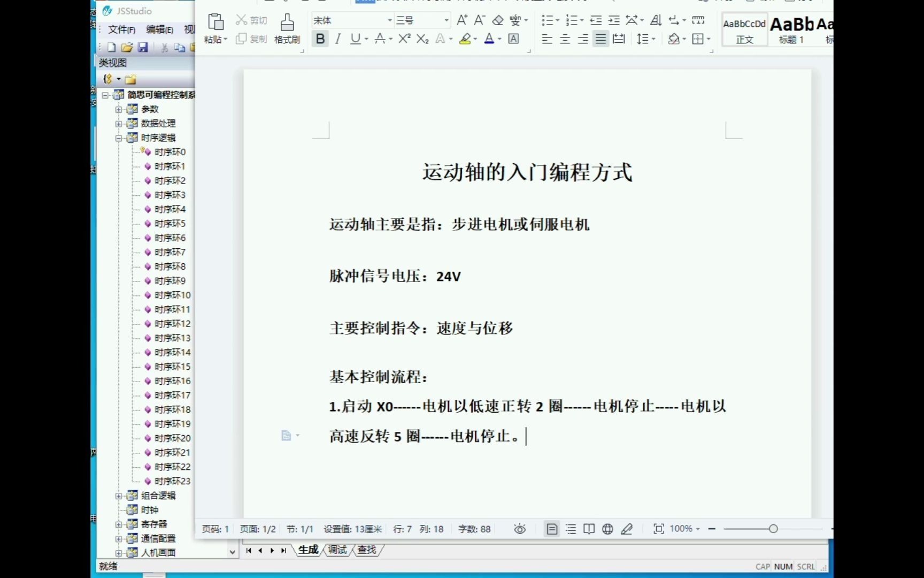Apply highlight color to text
The width and height of the screenshot is (924, 578).
[465, 39]
